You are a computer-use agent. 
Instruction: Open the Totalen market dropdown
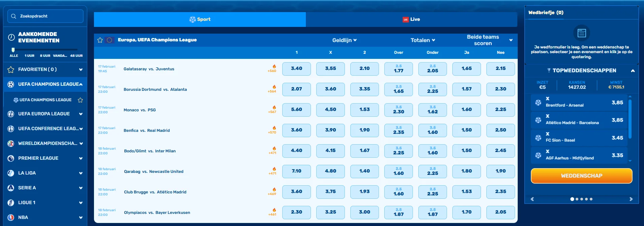pyautogui.click(x=423, y=40)
